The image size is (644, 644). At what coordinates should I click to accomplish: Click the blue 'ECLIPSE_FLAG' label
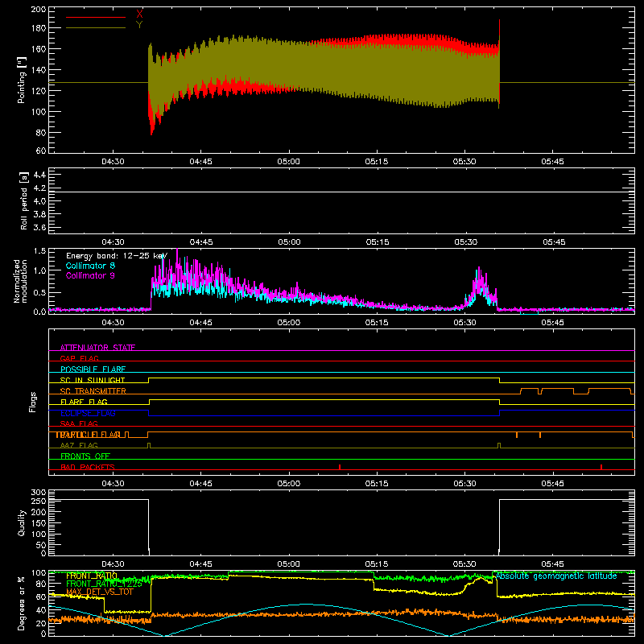coord(88,413)
